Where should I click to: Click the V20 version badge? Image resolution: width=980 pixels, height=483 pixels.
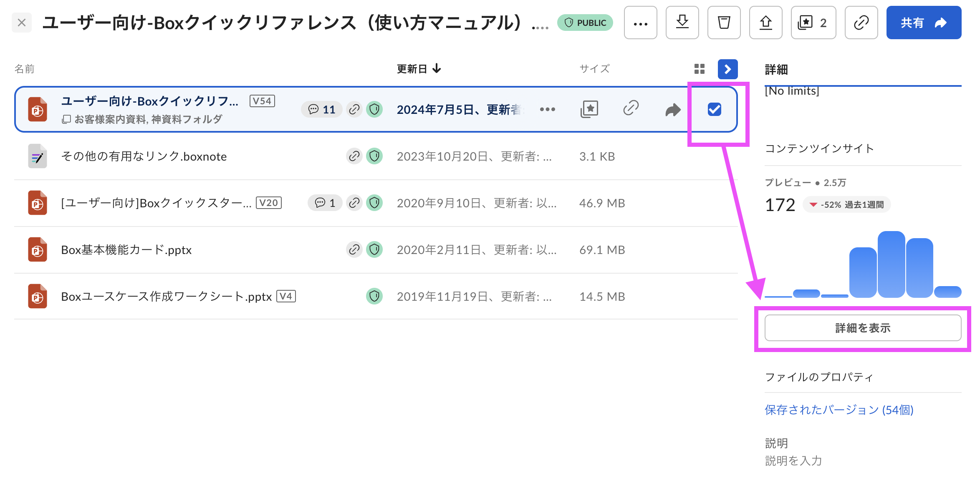(269, 203)
